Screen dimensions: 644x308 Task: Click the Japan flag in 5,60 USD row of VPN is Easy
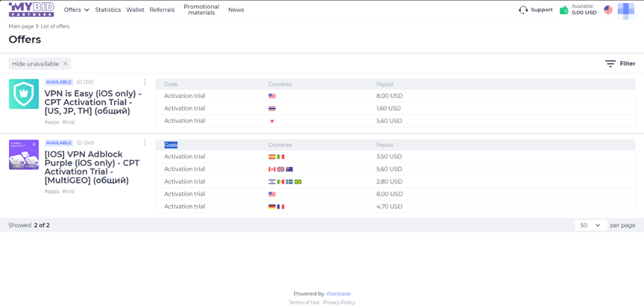[272, 121]
